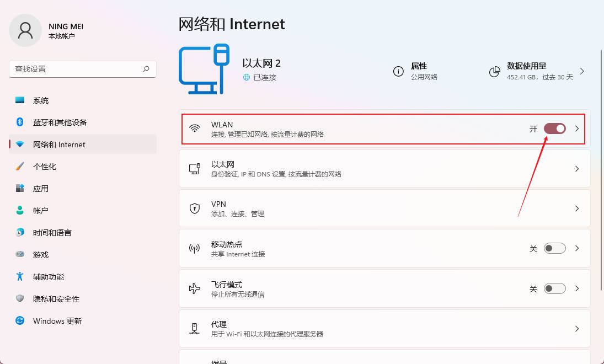
Task: Open 属性 公用网络 link
Action: 415,71
